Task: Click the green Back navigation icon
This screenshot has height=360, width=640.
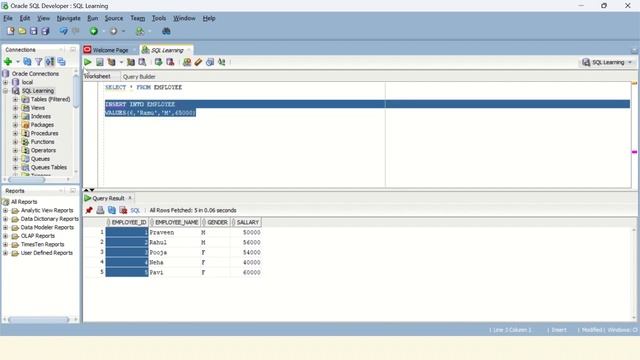Action: point(93,31)
